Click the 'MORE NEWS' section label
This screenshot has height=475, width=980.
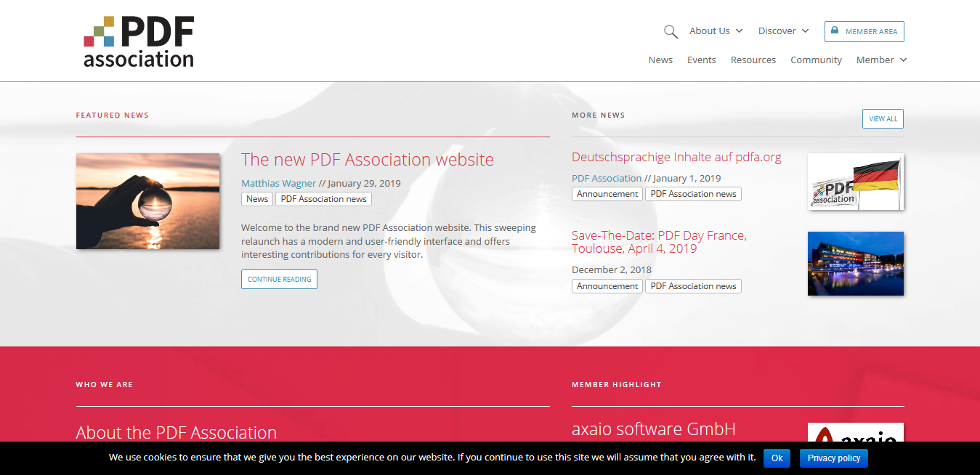point(599,115)
